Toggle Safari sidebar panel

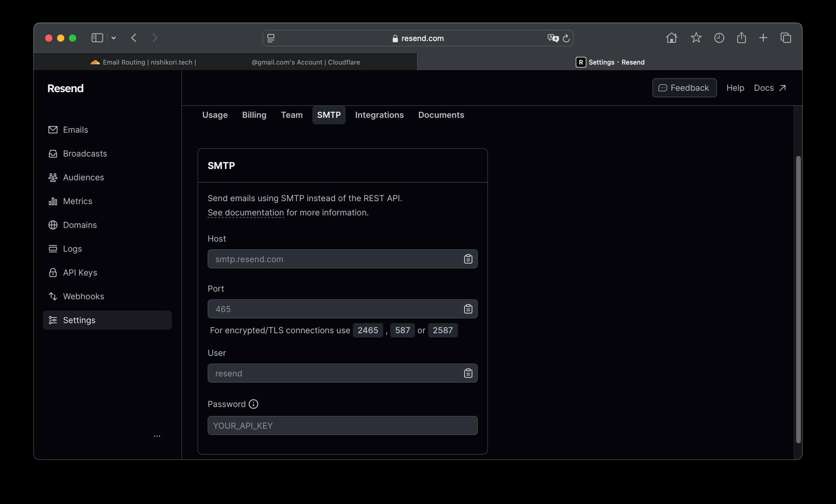click(97, 38)
